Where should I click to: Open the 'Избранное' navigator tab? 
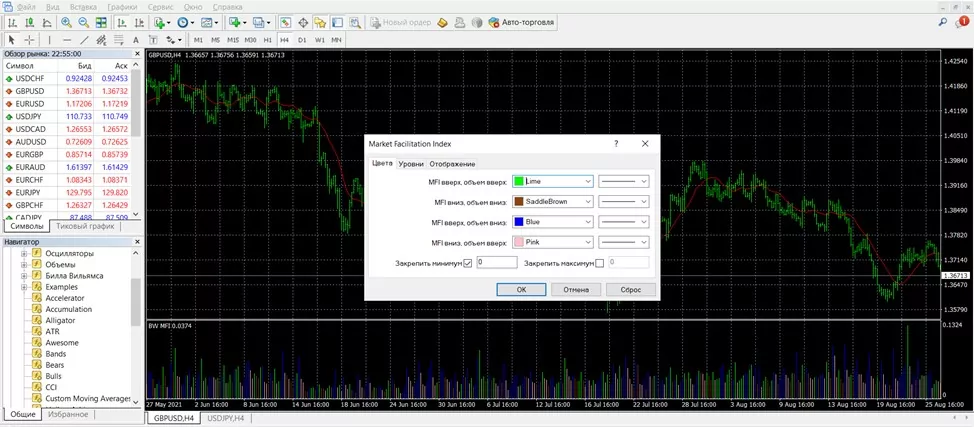68,414
